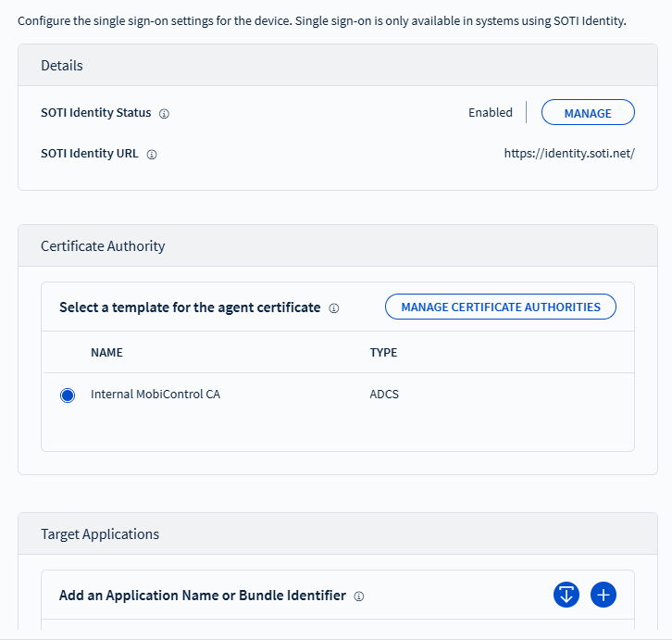
Task: Add a target application with plus icon
Action: point(604,595)
